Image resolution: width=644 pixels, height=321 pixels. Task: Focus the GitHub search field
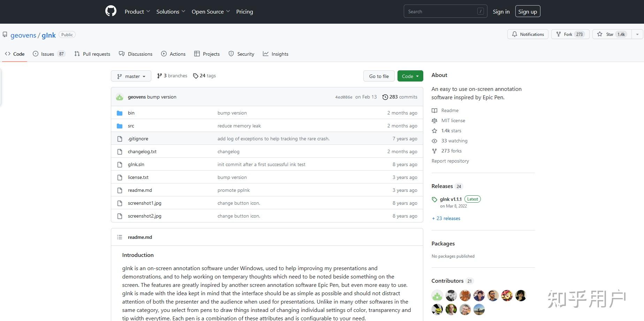pos(441,11)
